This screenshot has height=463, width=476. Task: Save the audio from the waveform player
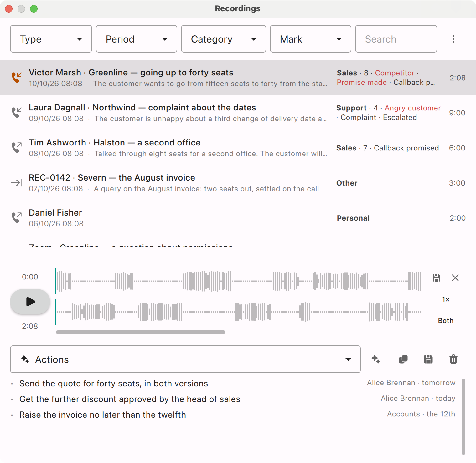click(437, 278)
